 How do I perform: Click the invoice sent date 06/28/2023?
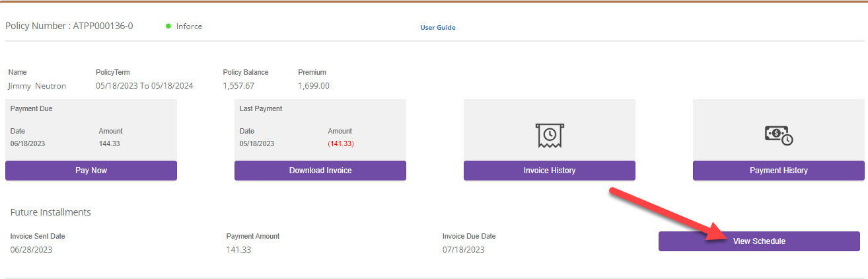[31, 250]
